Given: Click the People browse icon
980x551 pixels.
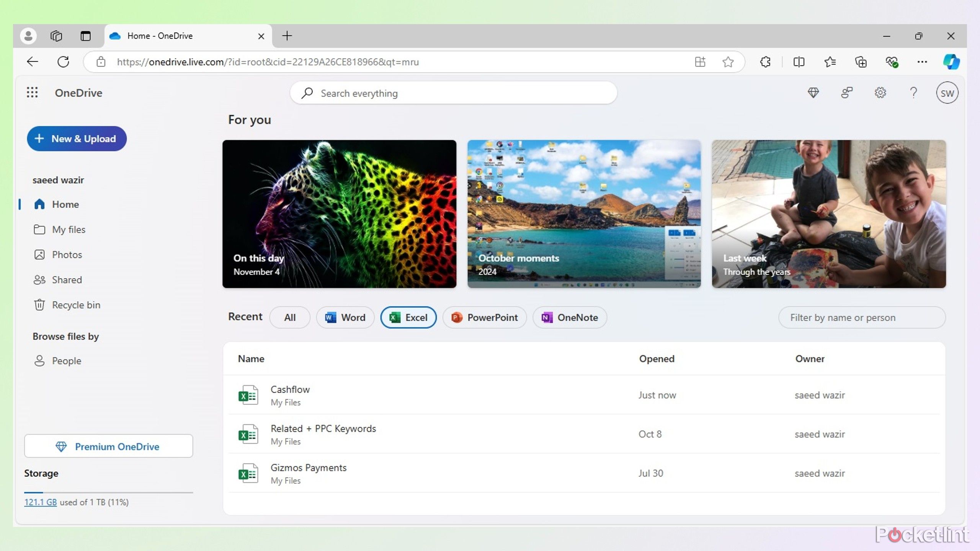Looking at the screenshot, I should coord(39,360).
